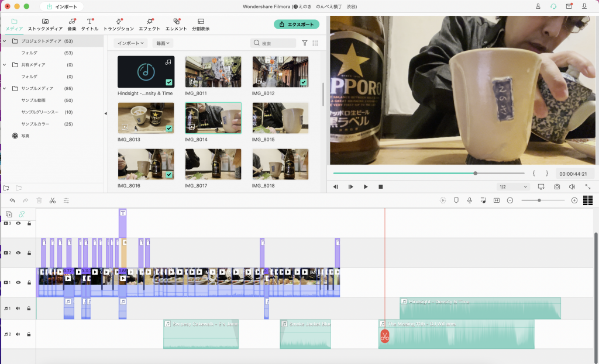Click the fullscreen preview icon

[588, 186]
